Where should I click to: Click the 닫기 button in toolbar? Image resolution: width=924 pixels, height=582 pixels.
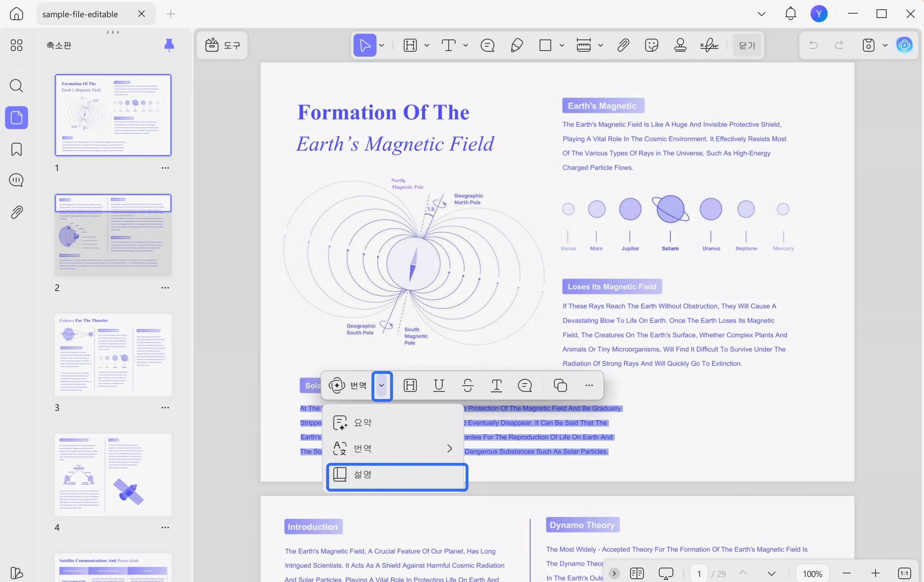tap(747, 45)
